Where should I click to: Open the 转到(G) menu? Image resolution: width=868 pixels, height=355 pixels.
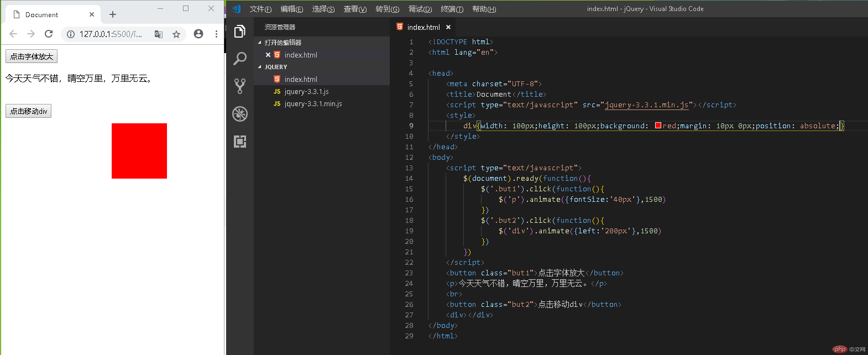tap(387, 9)
